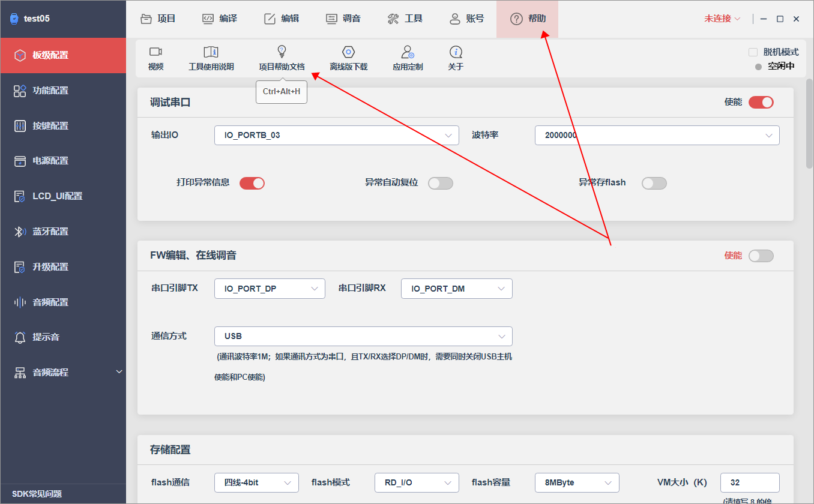
Task: Enable FW编辑、在线调音 使能 switch
Action: [x=761, y=256]
